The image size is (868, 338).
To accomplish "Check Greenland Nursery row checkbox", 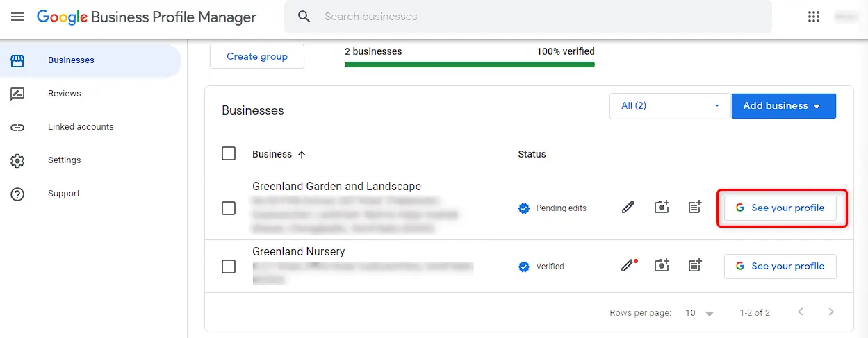I will 229,266.
